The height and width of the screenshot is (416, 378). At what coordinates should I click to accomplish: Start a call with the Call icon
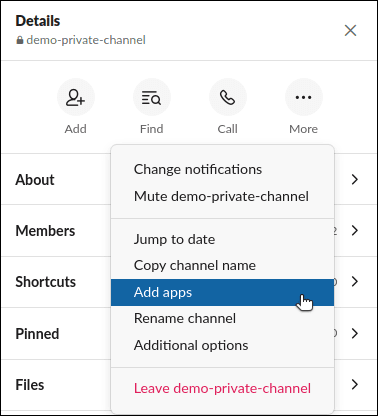[228, 97]
